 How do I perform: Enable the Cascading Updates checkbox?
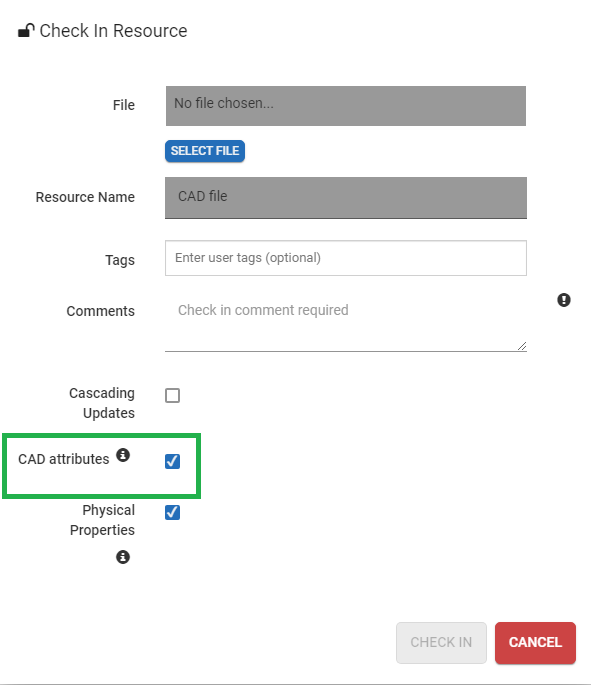[173, 395]
